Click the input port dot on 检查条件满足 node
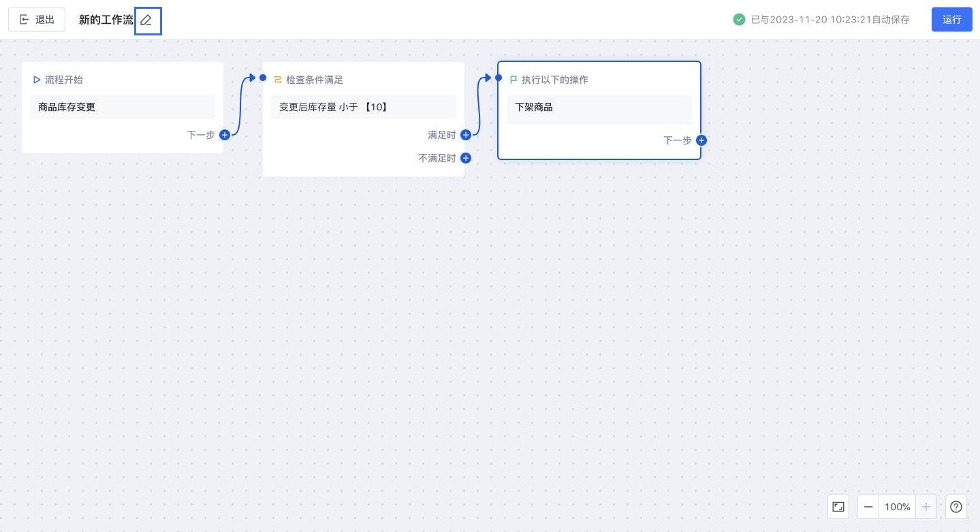This screenshot has height=532, width=980. coord(263,78)
